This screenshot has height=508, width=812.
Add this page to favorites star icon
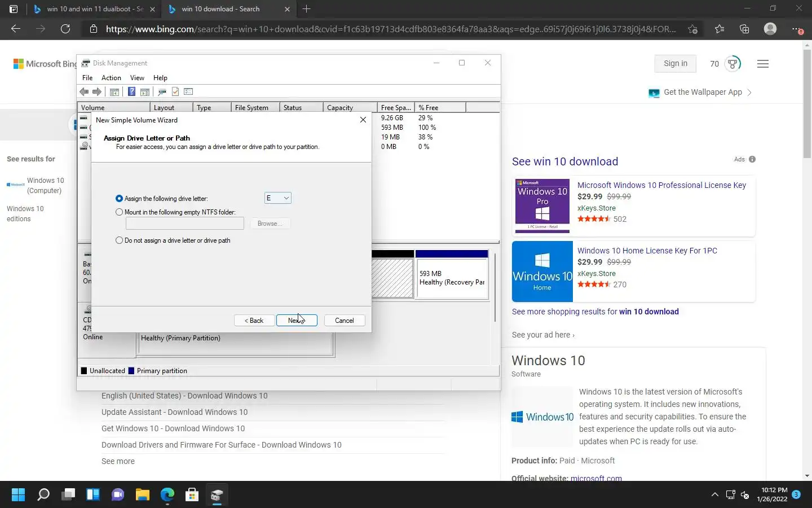point(692,29)
